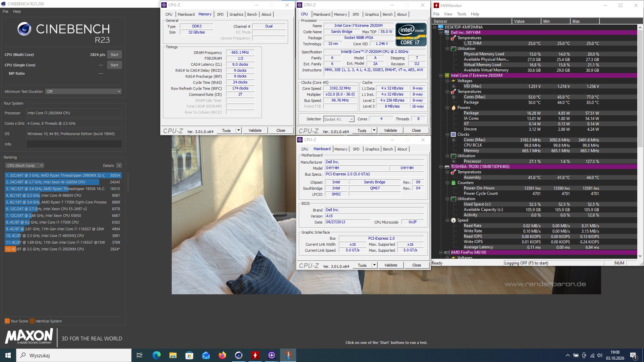The width and height of the screenshot is (644, 362).
Task: Click the Utilization graph icon under Dell Inc.
Action: coord(453,49)
